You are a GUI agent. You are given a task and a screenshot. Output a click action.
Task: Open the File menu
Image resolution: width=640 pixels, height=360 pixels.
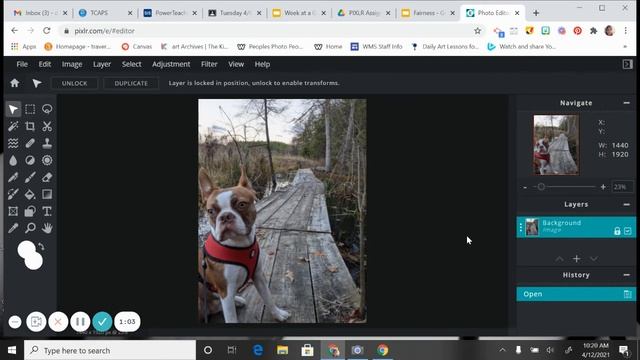pyautogui.click(x=22, y=64)
